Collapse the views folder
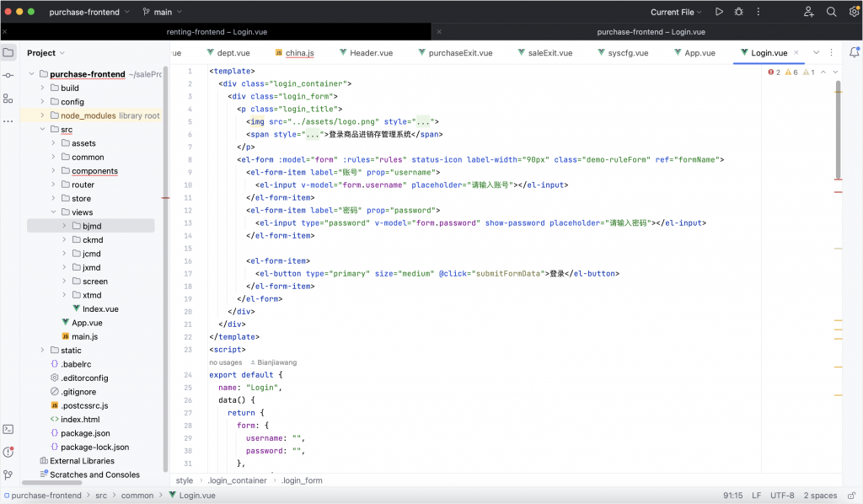Image resolution: width=863 pixels, height=504 pixels. click(x=54, y=212)
